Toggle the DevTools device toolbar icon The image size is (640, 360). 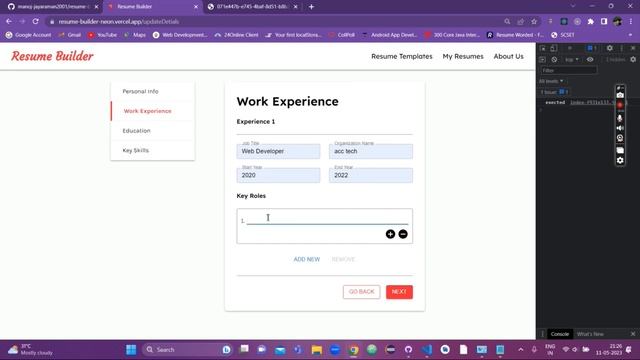point(553,48)
